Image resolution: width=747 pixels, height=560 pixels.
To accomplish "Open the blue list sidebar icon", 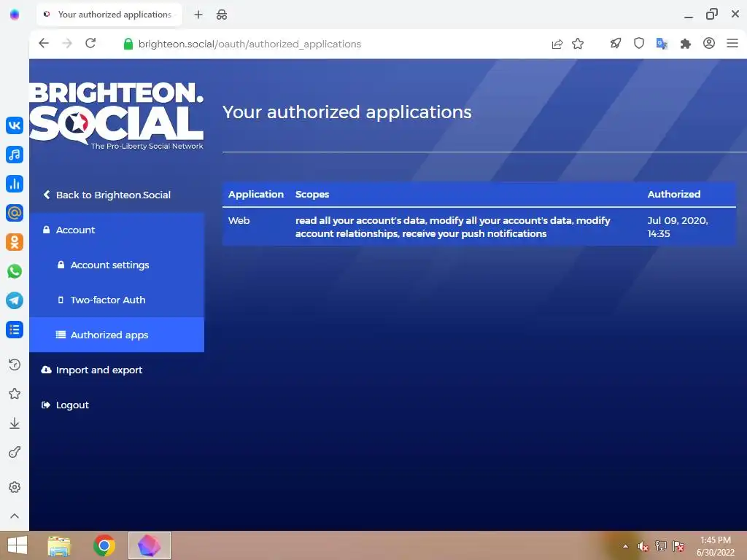I will (15, 330).
